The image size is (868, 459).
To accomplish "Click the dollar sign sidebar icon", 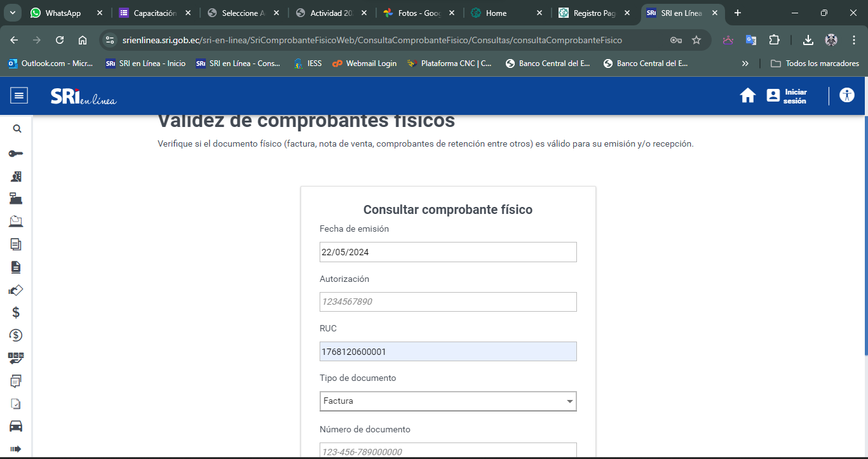I will coord(16,312).
